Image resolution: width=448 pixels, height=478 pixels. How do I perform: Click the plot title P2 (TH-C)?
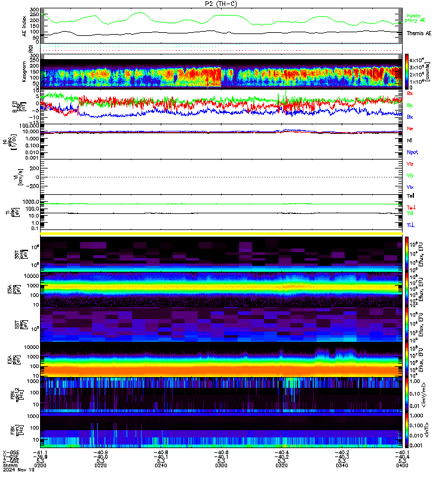(221, 4)
